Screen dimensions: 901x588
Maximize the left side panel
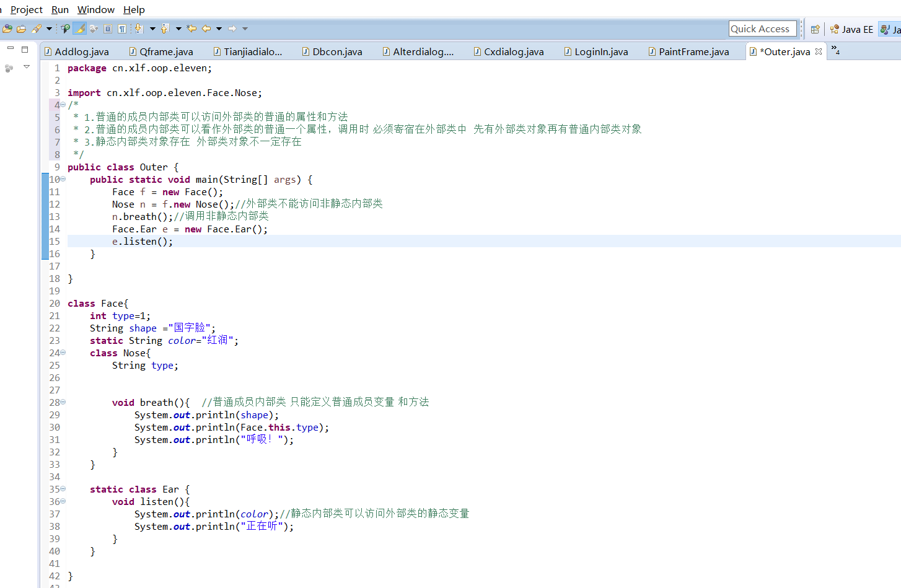[25, 49]
